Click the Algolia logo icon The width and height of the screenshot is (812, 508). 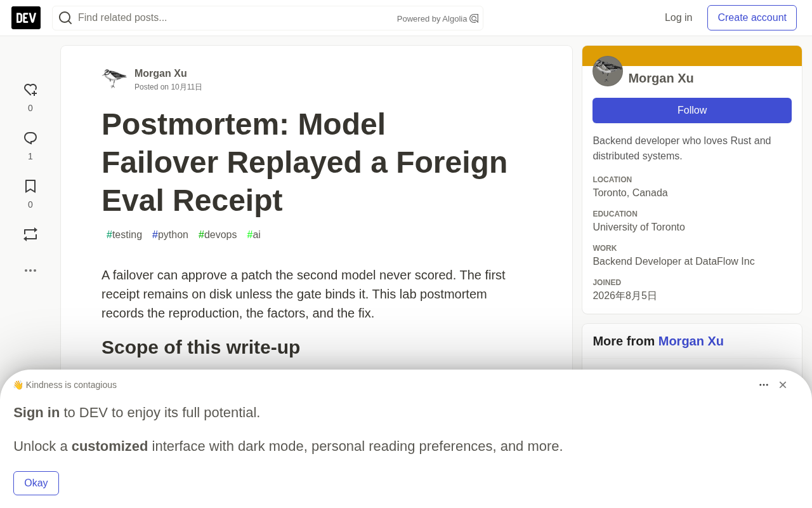(x=474, y=18)
